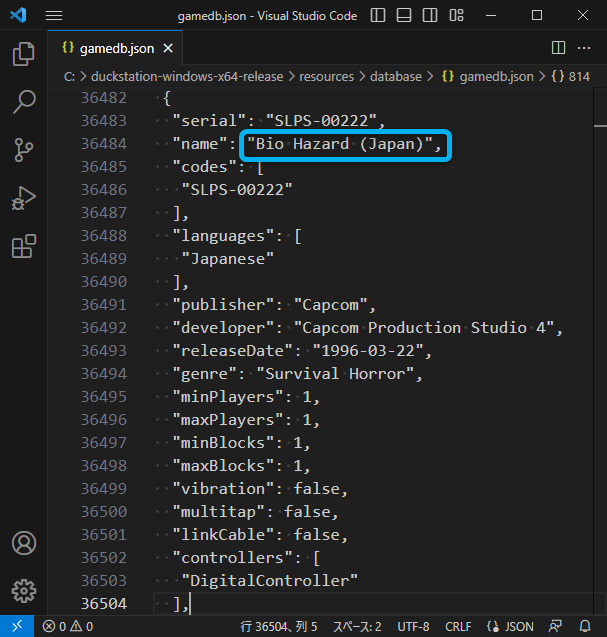Open line and column indicator 行 36504

279,626
